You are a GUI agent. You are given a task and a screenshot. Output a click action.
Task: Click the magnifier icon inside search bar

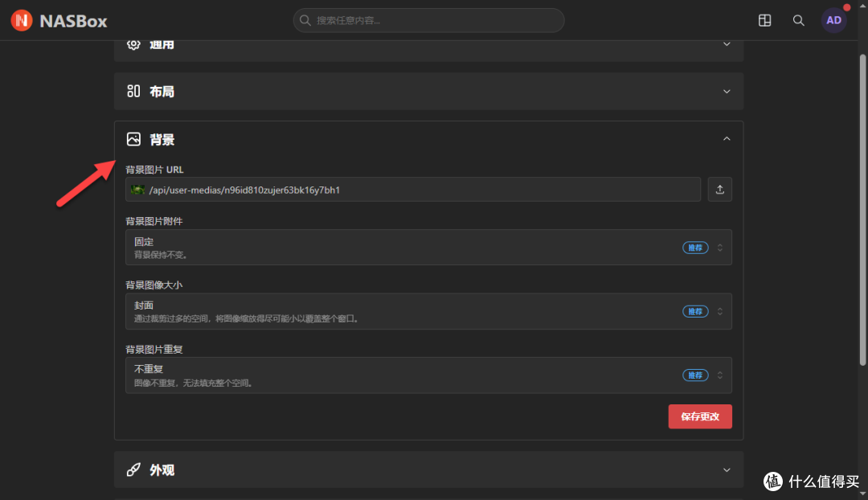click(305, 20)
